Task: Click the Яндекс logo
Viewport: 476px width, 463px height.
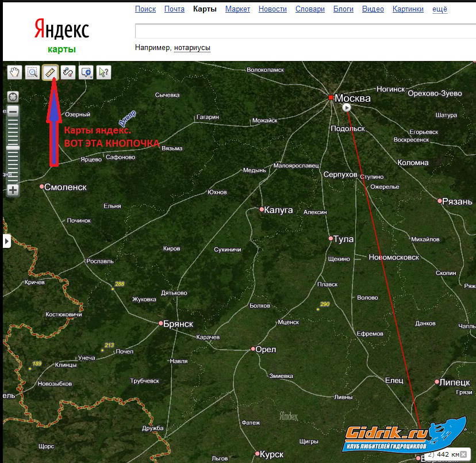Action: point(62,29)
